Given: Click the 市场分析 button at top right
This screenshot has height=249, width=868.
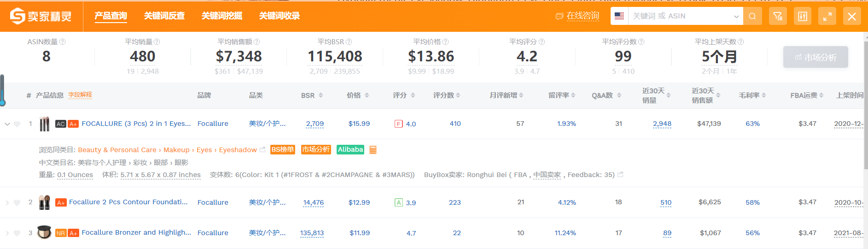Looking at the screenshot, I should click(816, 57).
